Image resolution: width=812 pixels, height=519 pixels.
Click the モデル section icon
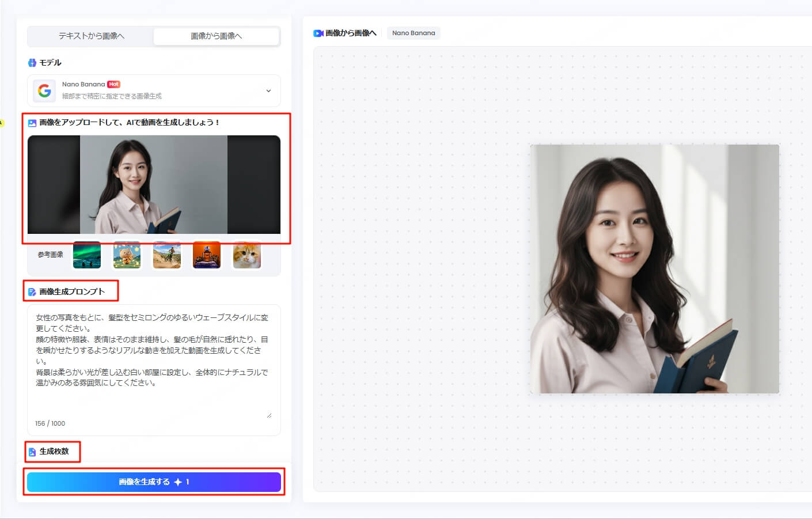pyautogui.click(x=32, y=63)
